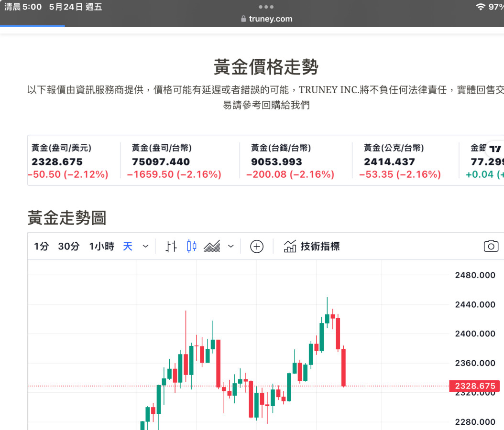Select the 1分 chart interval
This screenshot has height=430, width=504.
(41, 247)
